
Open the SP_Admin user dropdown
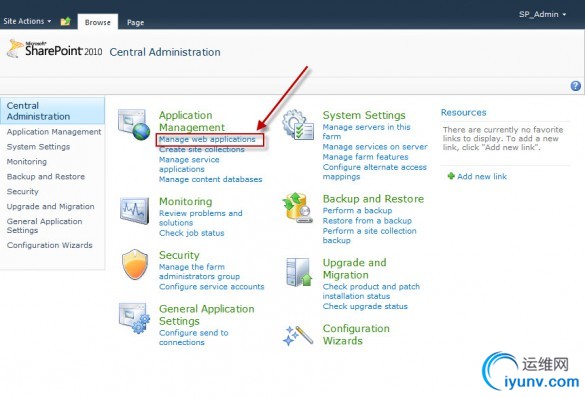tap(542, 14)
